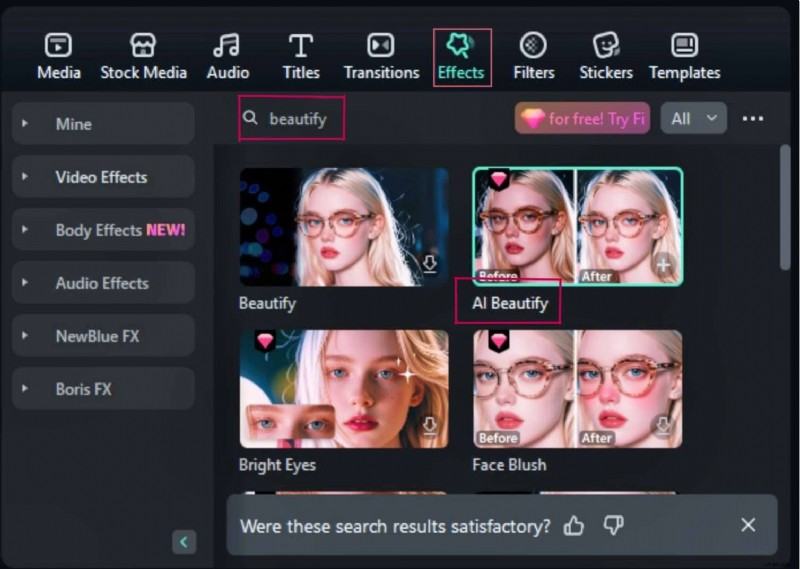Select the Effects star icon
The width and height of the screenshot is (800, 569).
[x=460, y=45]
